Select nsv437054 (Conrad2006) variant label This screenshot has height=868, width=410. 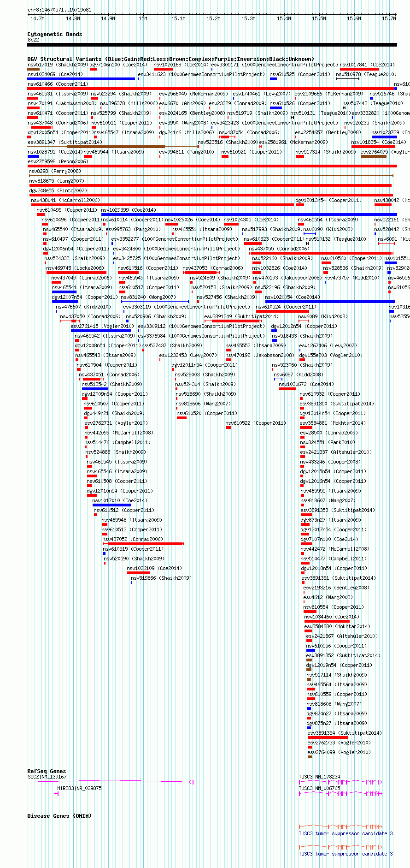249,132
